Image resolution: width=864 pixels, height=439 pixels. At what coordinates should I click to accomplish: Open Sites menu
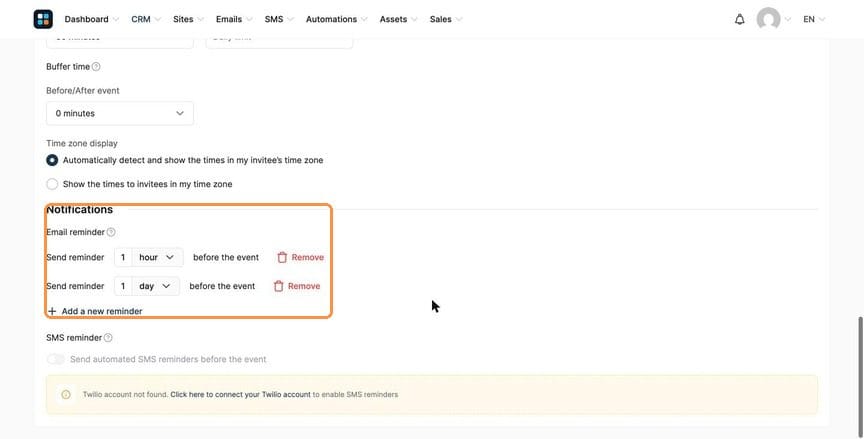coord(188,19)
